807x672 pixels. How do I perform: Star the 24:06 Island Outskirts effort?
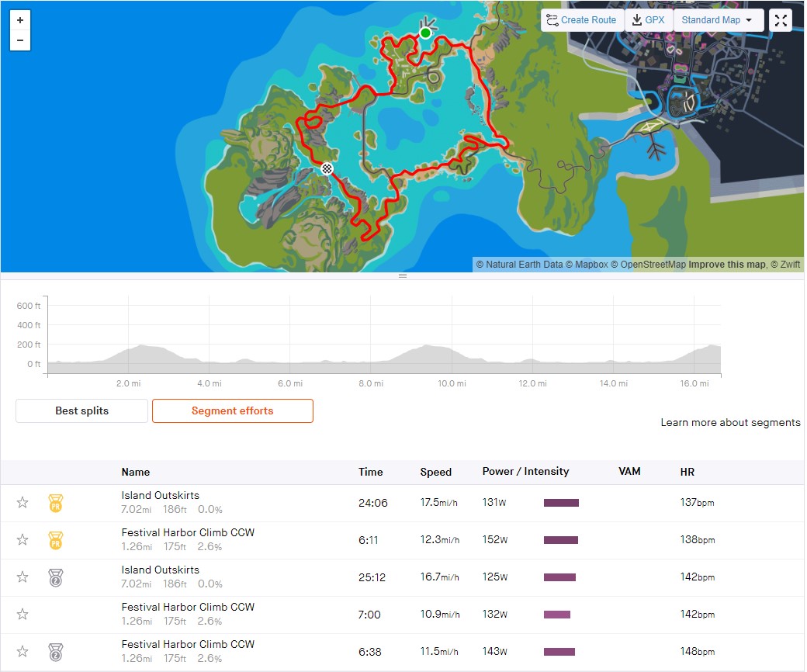pos(23,504)
